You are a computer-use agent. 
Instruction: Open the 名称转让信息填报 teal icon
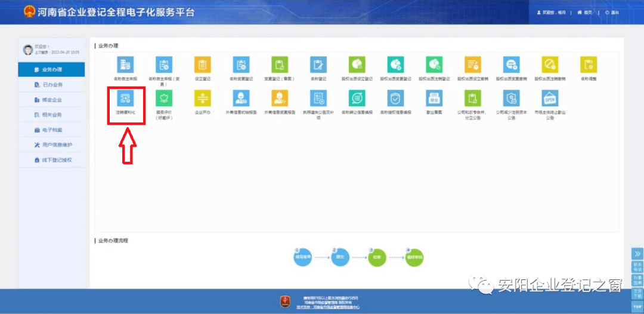357,98
